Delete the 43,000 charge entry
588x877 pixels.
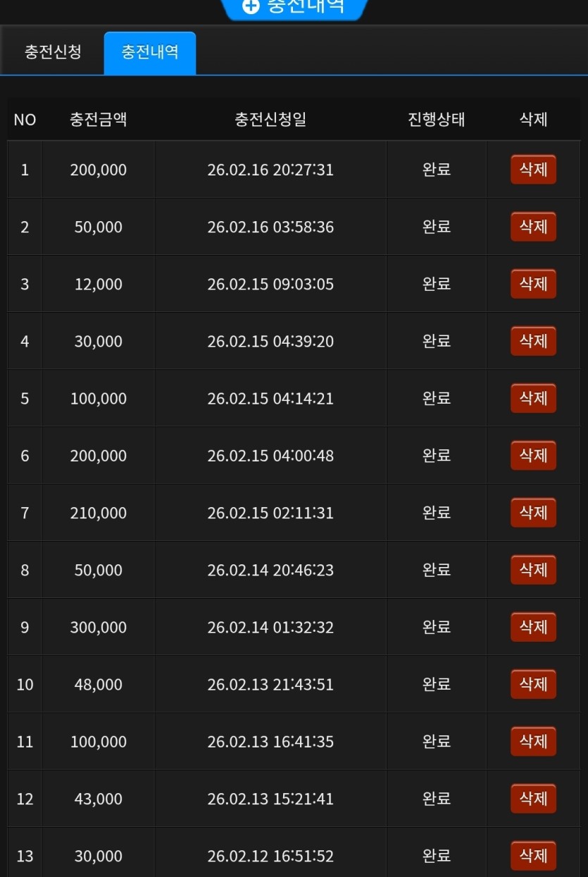[533, 798]
